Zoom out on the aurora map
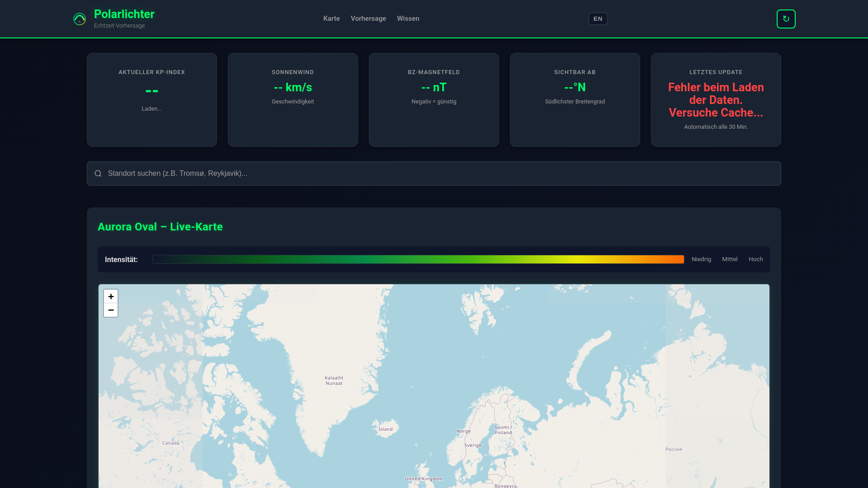Viewport: 868px width, 488px height. [111, 310]
